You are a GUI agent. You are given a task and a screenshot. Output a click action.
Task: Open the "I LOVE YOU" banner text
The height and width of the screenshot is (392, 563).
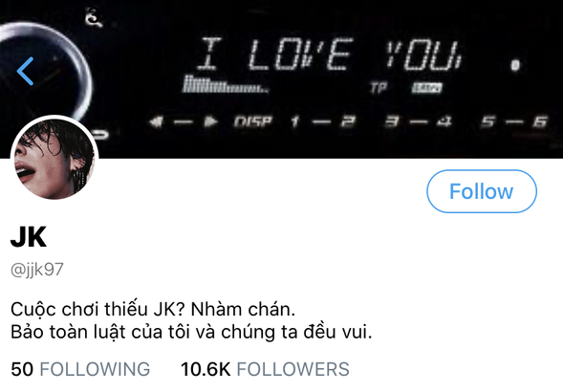[329, 54]
